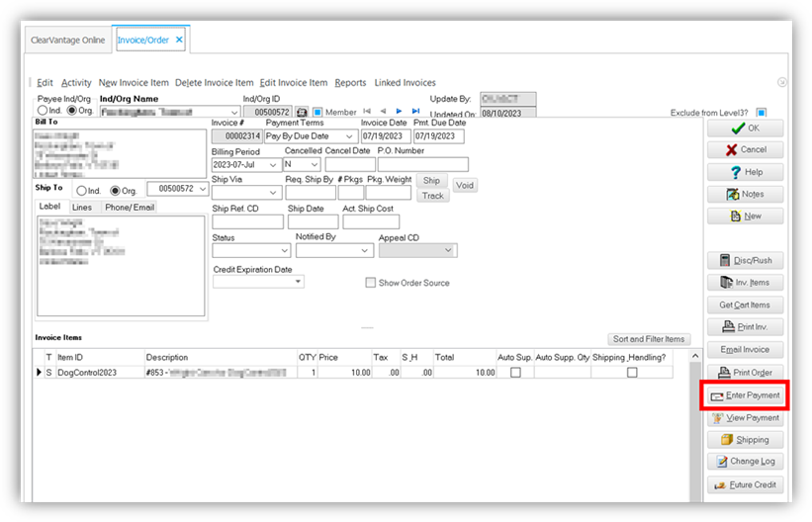
Task: Click the Track button
Action: pos(433,196)
